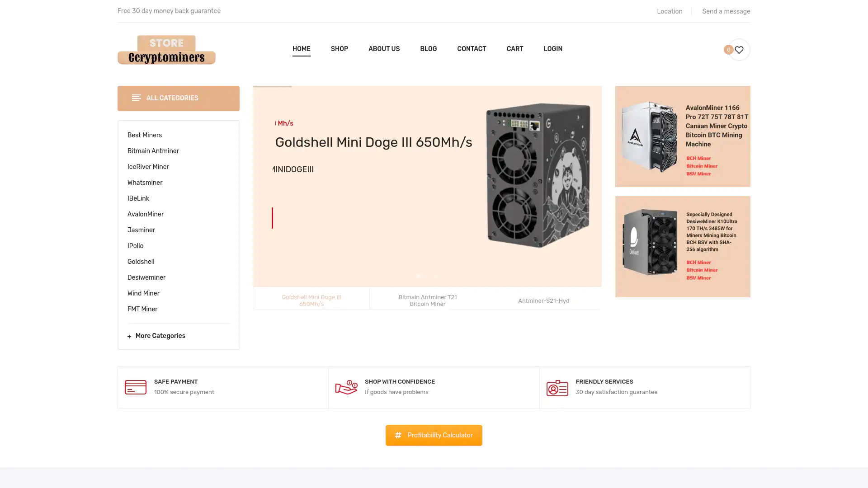The image size is (868, 488).
Task: Open the AvalonMiner 1166 Pro banner
Action: [x=683, y=136]
